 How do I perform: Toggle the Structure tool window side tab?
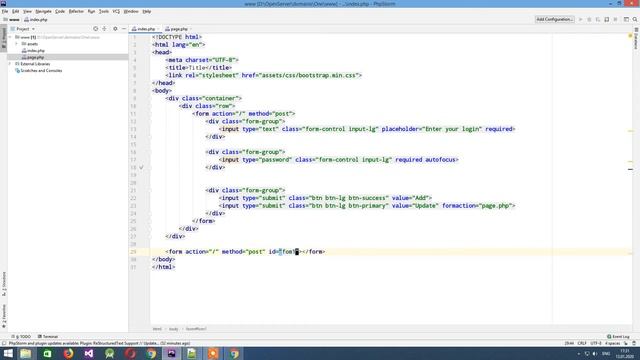pyautogui.click(x=4, y=284)
